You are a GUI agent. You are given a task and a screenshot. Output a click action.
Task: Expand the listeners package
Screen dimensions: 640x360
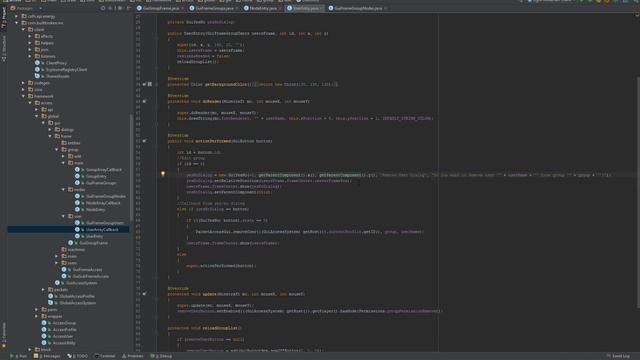point(30,56)
